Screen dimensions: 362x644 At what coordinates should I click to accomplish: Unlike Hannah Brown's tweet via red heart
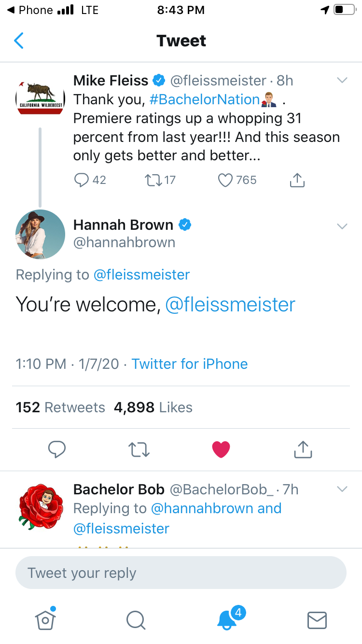pos(221,449)
